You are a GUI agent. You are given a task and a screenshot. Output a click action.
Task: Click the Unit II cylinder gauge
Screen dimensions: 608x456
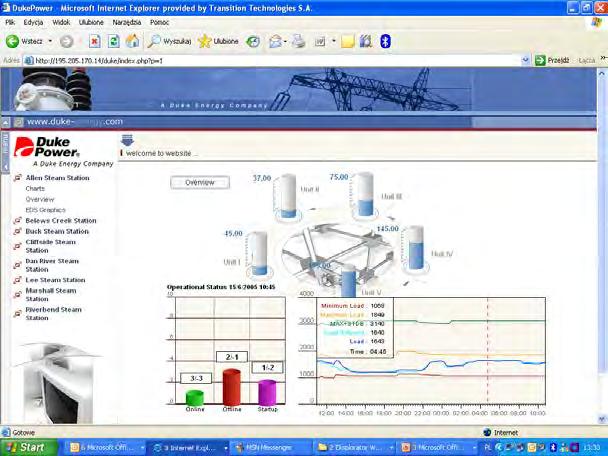288,196
